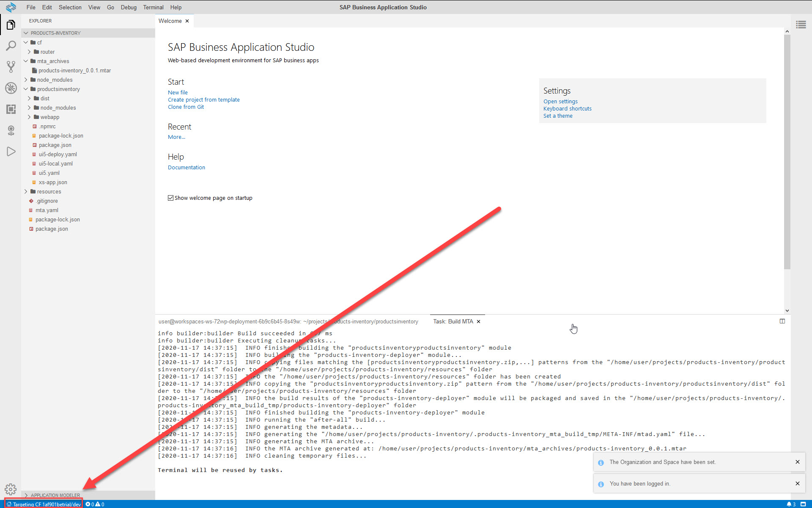The width and height of the screenshot is (812, 508).
Task: Click the Set a theme link
Action: pyautogui.click(x=558, y=116)
